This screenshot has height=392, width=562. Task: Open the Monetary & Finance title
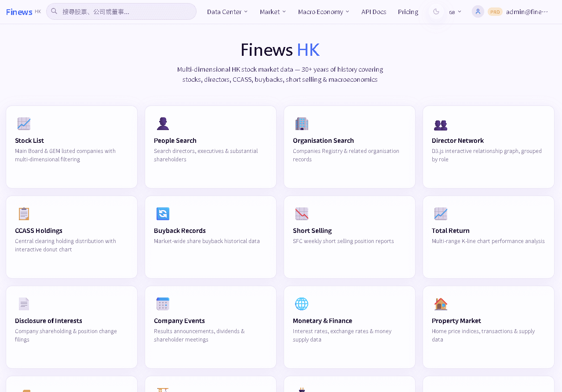click(322, 321)
